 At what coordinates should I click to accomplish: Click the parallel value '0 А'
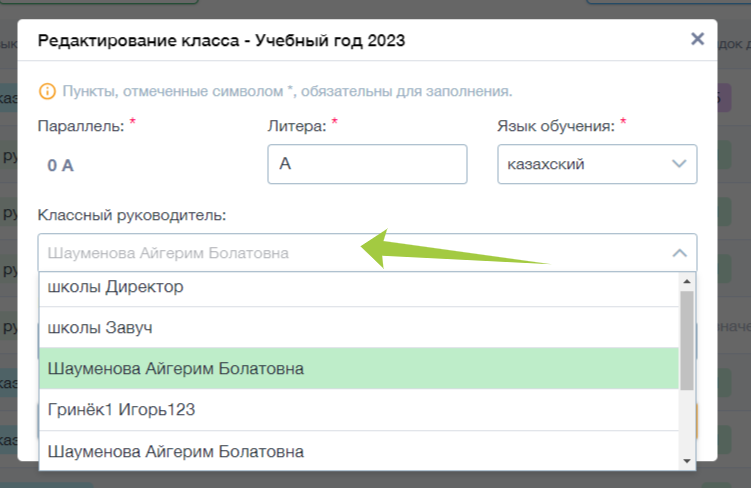[x=60, y=166]
